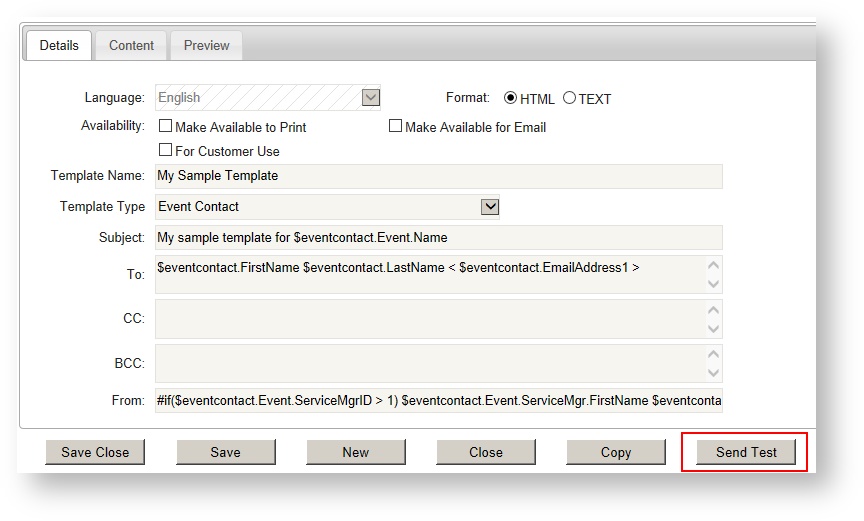
Task: Click inside the BCC text area
Action: (430, 363)
